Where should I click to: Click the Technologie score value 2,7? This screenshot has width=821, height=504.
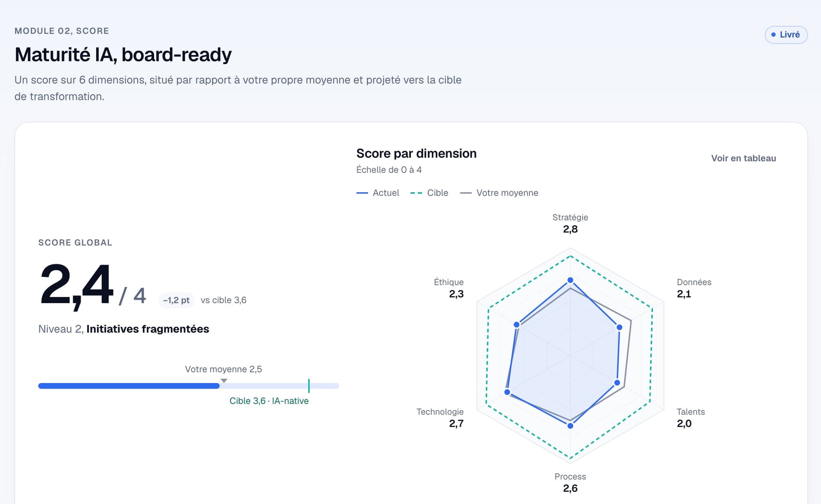tap(456, 424)
